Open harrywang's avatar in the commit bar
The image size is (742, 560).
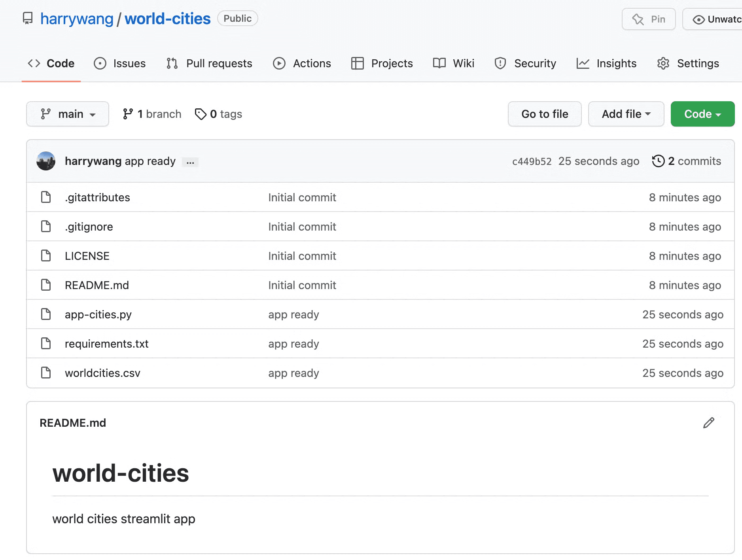pos(46,161)
